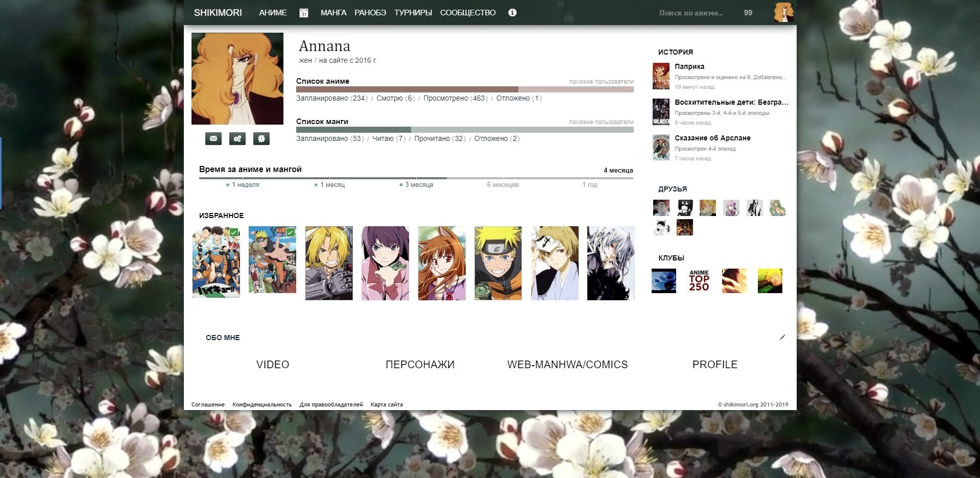Screen dimensions: 980x478
Task: Go to the СООБЩЕСТВО menu
Action: 468,13
